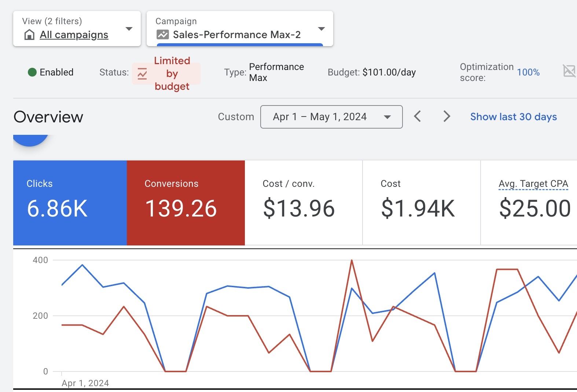Go to previous date range with left arrow
The width and height of the screenshot is (577, 392).
(x=417, y=117)
